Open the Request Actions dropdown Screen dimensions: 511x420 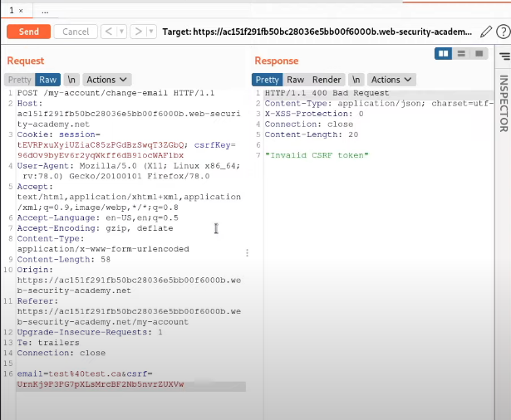point(107,80)
